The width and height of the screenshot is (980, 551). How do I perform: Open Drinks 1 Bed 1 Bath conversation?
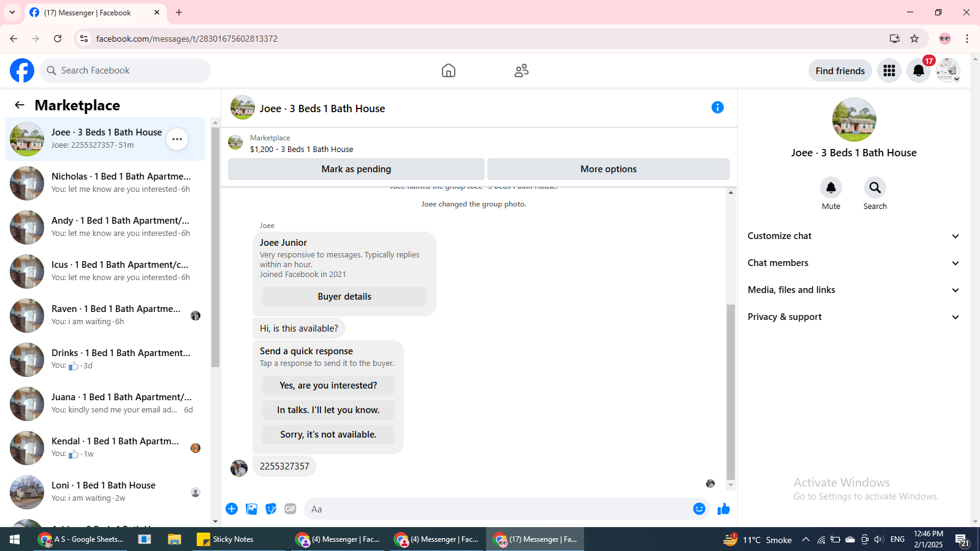[105, 360]
